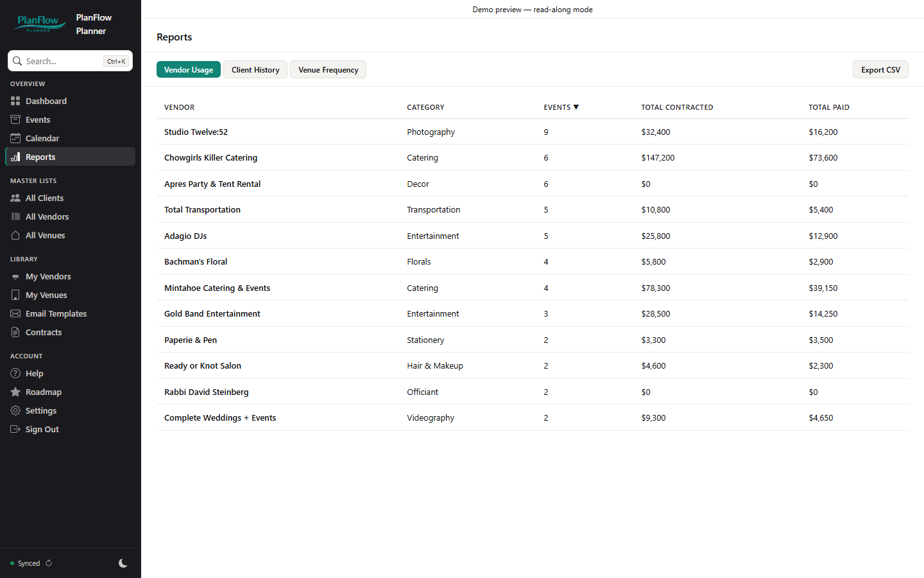Select Ready or Knot Salon
924x578 pixels.
(x=533, y=365)
